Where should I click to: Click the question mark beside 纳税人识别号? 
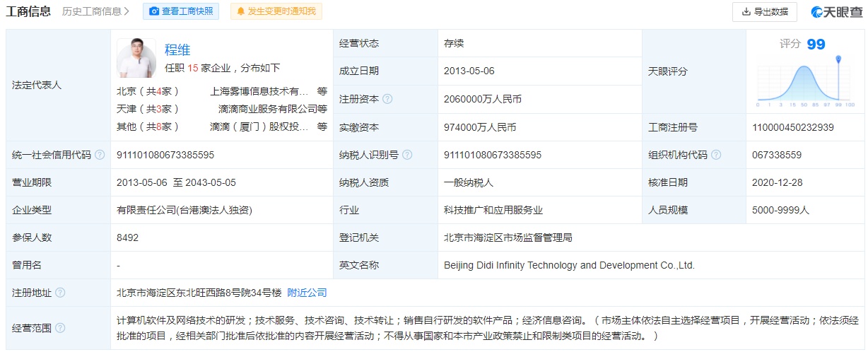(407, 155)
